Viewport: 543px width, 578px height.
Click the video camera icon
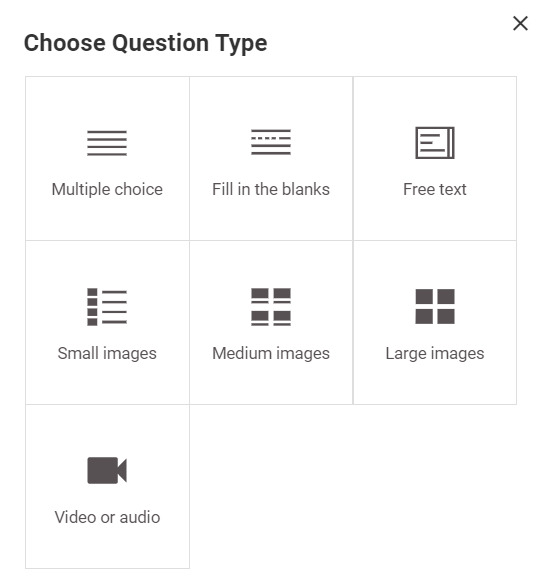coord(107,470)
